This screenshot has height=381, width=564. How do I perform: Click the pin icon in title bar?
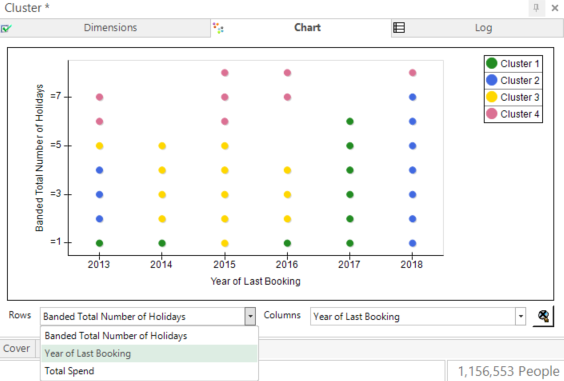(536, 8)
